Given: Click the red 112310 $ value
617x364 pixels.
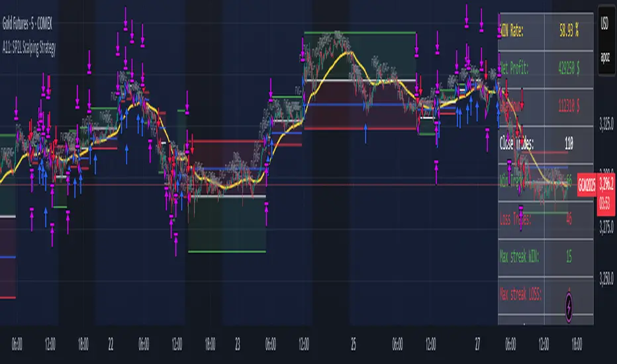Looking at the screenshot, I should pos(569,105).
